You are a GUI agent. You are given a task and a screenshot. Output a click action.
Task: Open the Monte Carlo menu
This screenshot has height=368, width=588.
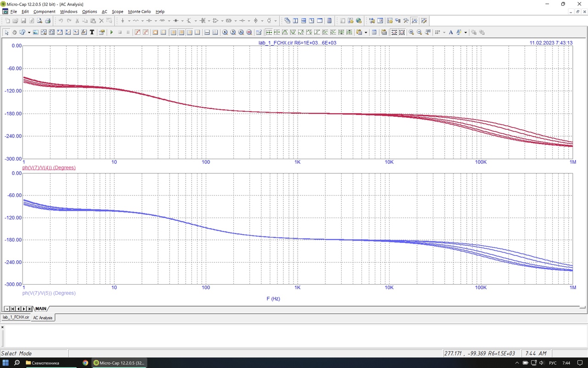pos(139,11)
